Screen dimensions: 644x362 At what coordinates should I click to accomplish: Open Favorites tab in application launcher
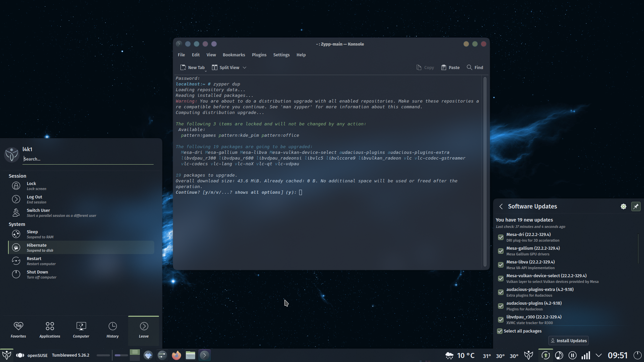point(18,330)
